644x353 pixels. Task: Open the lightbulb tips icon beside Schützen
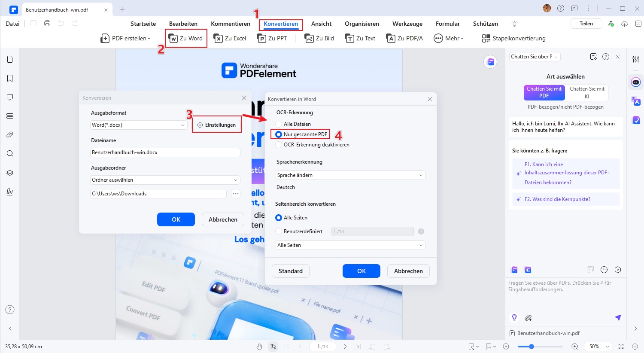tap(515, 24)
